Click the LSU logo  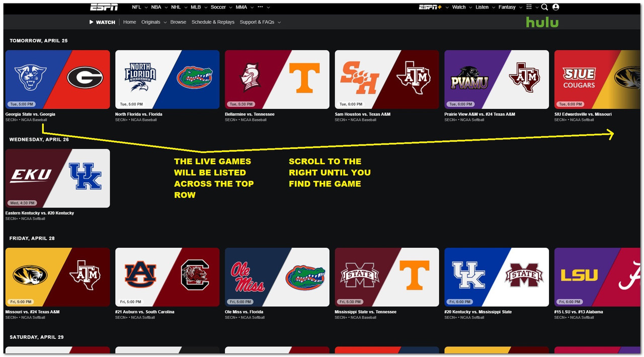(x=580, y=275)
